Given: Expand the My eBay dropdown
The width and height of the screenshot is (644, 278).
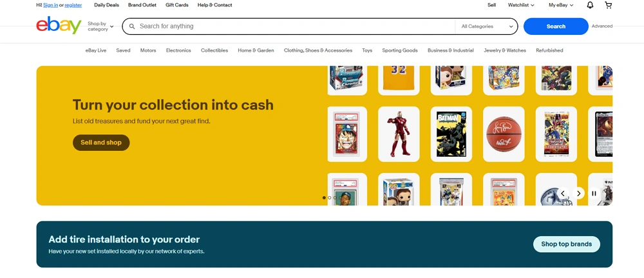Looking at the screenshot, I should coord(561,5).
